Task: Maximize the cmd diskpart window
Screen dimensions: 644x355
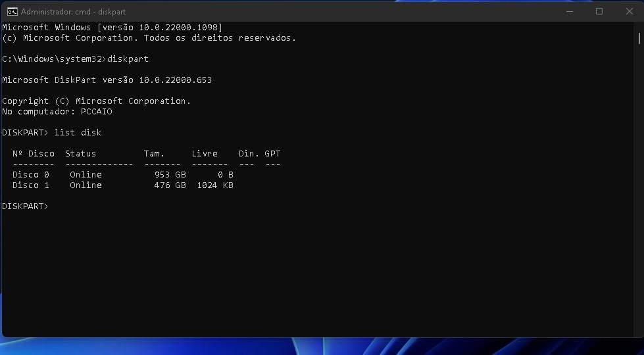Action: [599, 11]
